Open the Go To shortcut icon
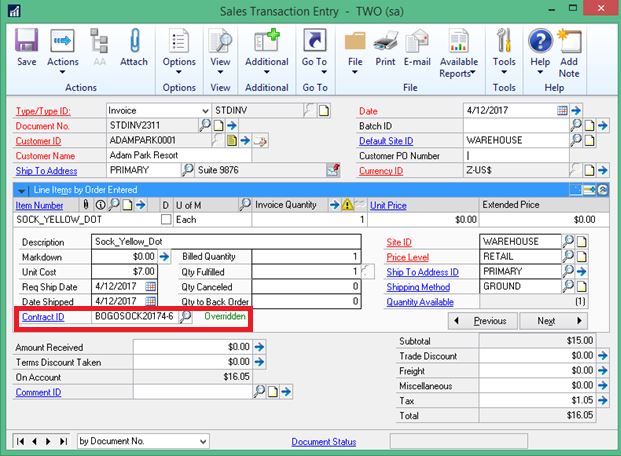This screenshot has height=456, width=621. (314, 40)
